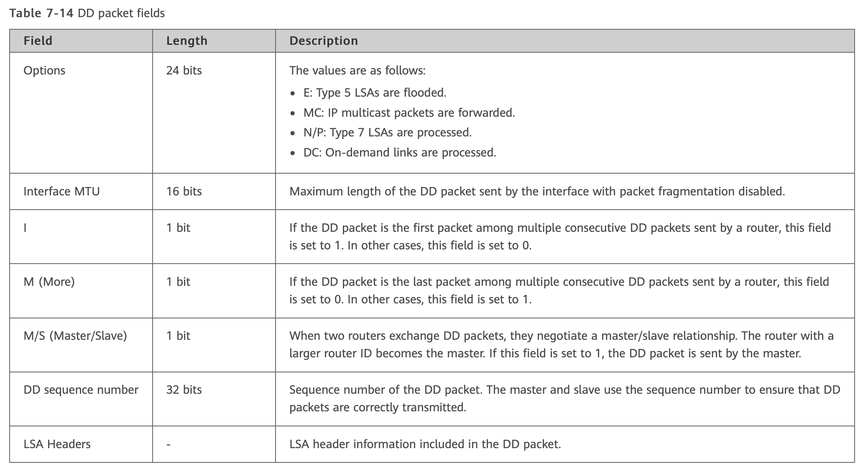Select the Field column header
This screenshot has width=868, height=472.
(38, 41)
